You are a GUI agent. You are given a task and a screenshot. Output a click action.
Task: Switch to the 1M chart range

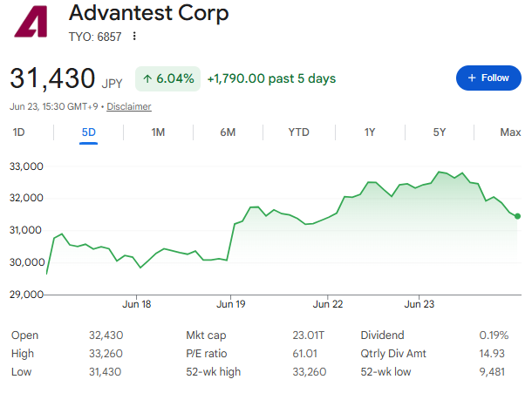pos(158,132)
